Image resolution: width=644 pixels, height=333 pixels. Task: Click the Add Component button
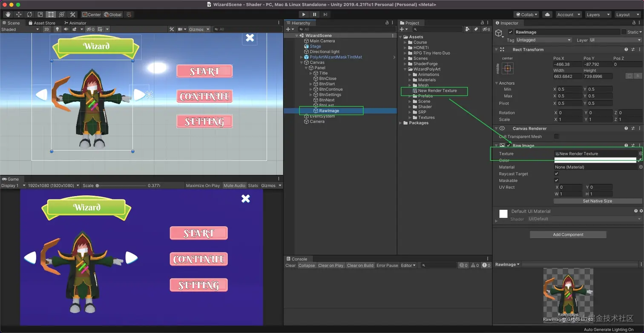(568, 235)
